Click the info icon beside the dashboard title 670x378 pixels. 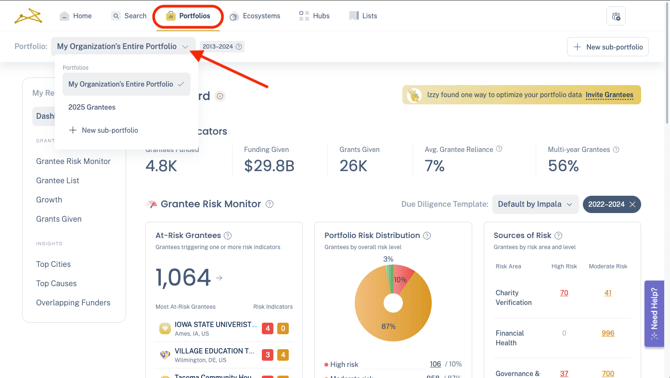220,96
